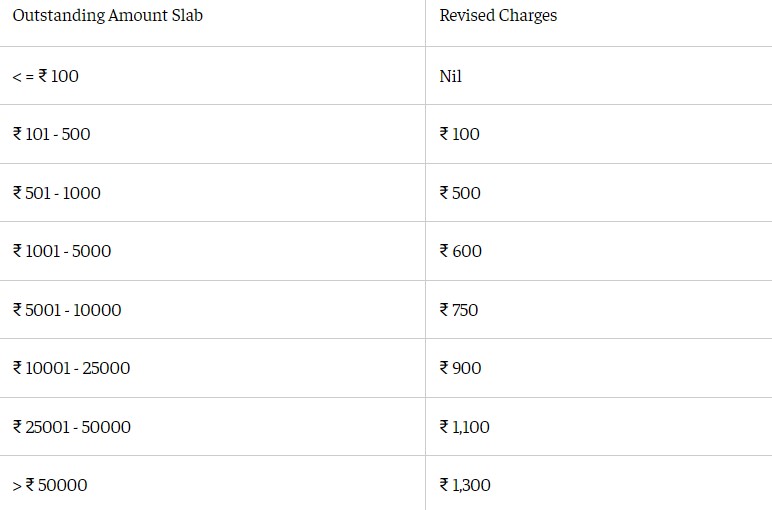Select the '₹ 1001 - 5000' slab cell

(x=62, y=251)
